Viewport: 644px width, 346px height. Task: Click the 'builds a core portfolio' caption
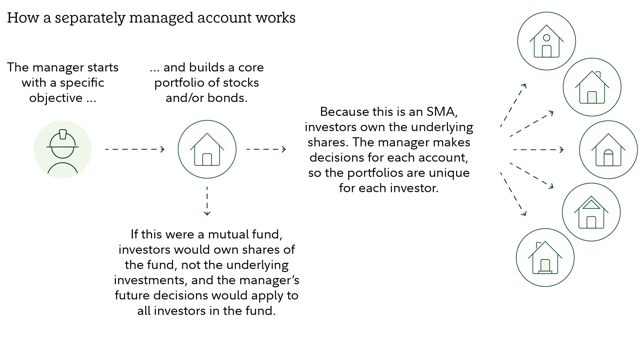click(x=207, y=82)
